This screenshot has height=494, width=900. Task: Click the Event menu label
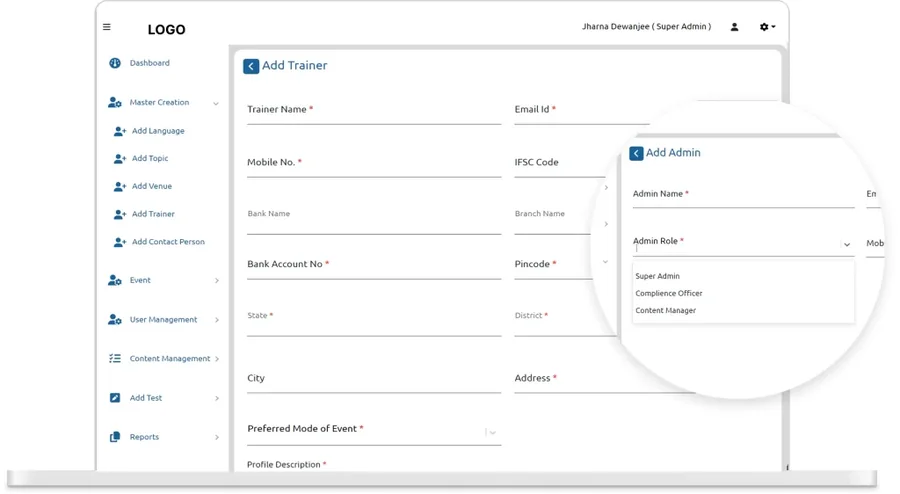[x=140, y=280]
